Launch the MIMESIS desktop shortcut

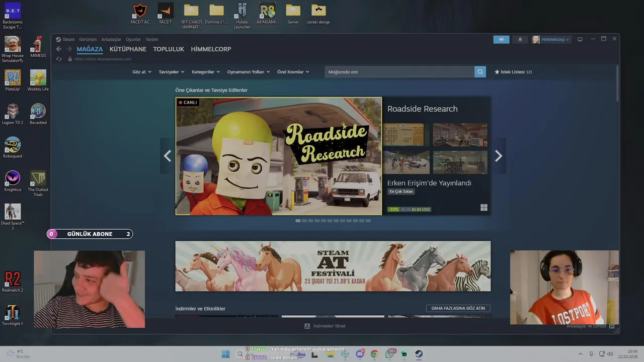(x=38, y=47)
